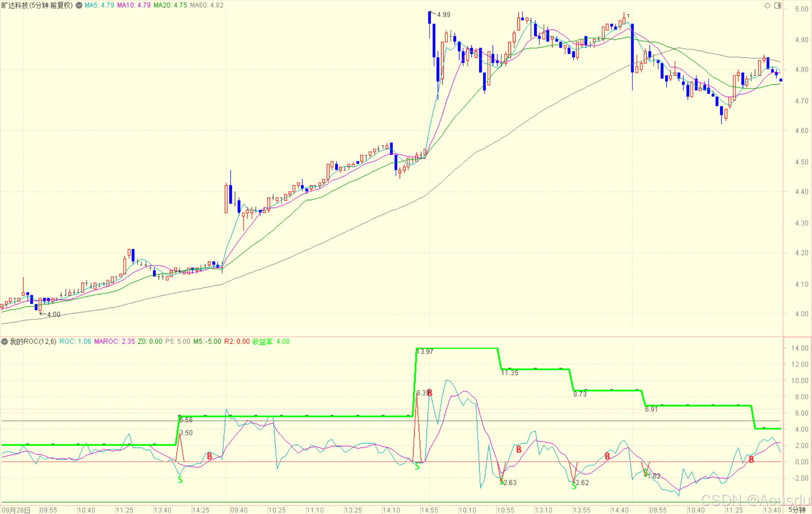Toggle the side panel icon at top-right

[x=778, y=5]
